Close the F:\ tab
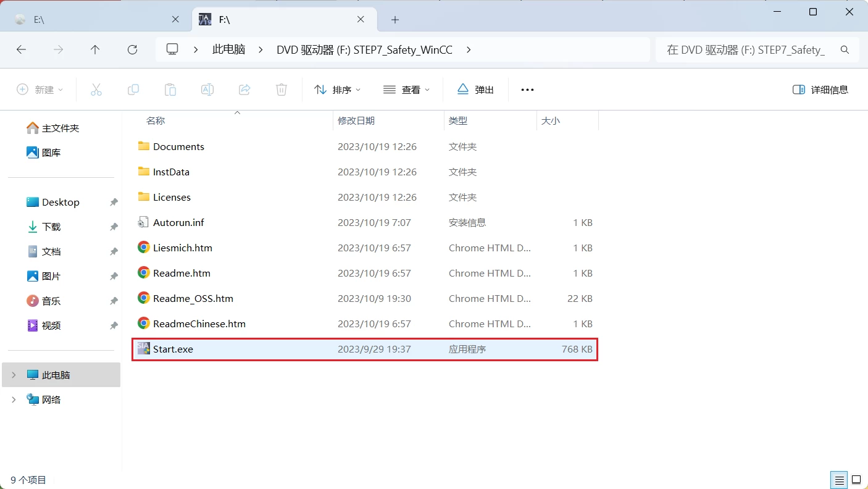 [361, 20]
